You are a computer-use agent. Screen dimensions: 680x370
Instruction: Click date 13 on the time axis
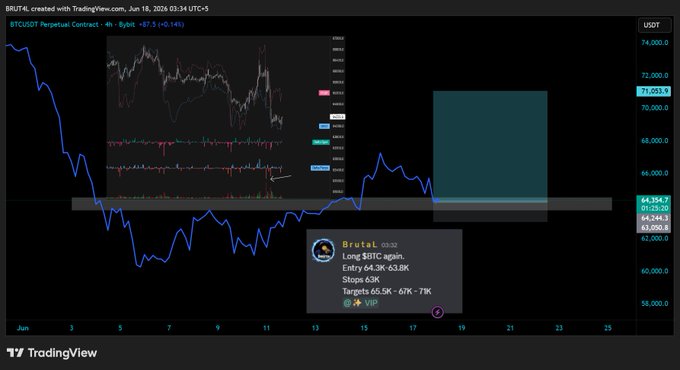click(315, 328)
